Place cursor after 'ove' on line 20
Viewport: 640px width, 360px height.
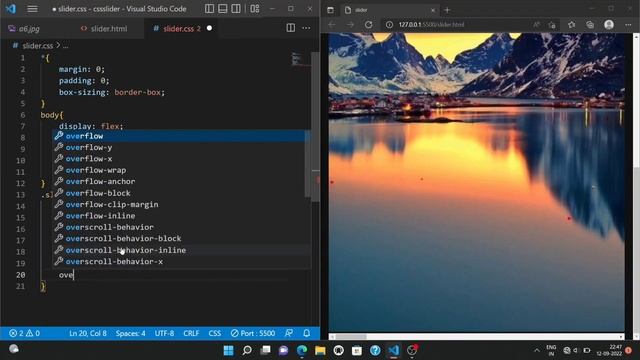74,275
